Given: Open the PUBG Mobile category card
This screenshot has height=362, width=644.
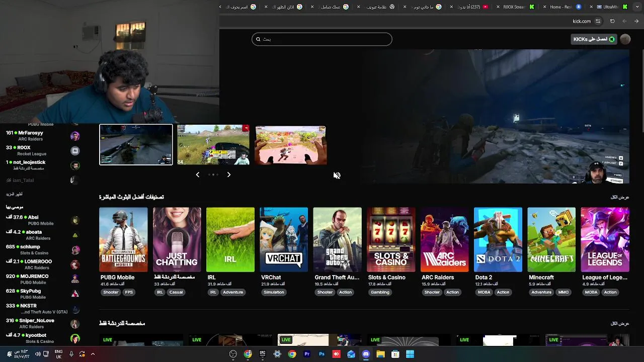Looking at the screenshot, I should 123,240.
